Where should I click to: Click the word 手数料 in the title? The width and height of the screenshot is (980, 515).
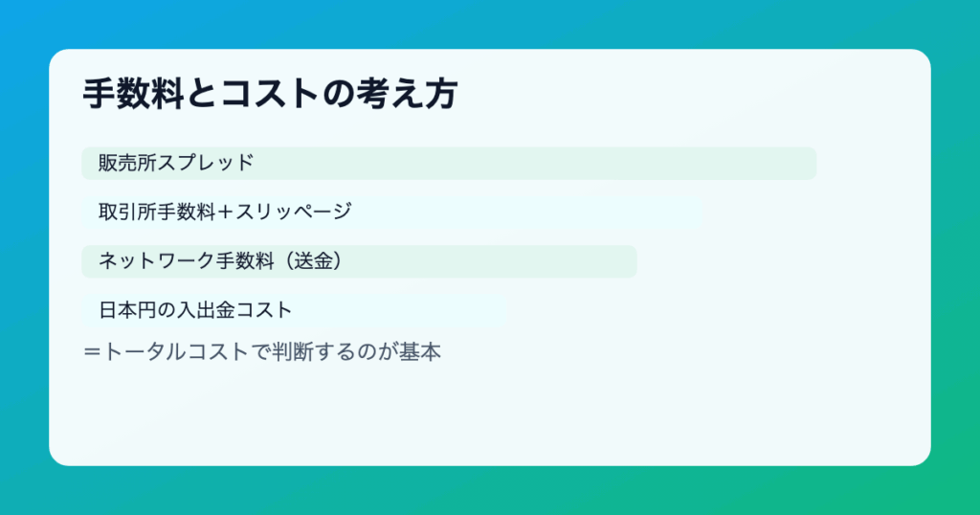click(x=133, y=94)
